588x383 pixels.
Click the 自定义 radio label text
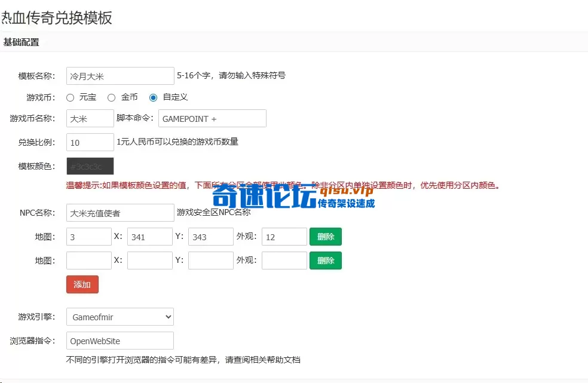[x=175, y=97]
